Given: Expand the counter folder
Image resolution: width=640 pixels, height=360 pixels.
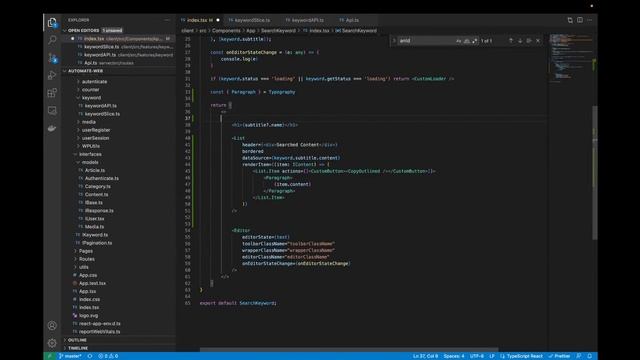Looking at the screenshot, I should tap(90, 90).
